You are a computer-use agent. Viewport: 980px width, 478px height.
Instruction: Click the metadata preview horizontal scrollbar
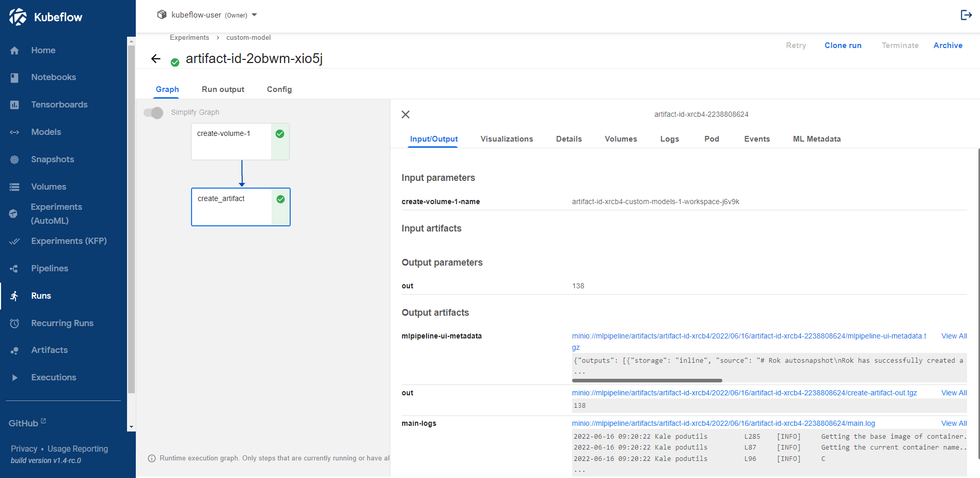click(x=647, y=380)
